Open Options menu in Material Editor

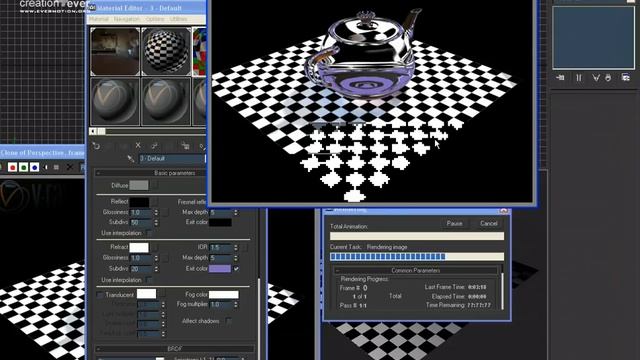pyautogui.click(x=155, y=19)
